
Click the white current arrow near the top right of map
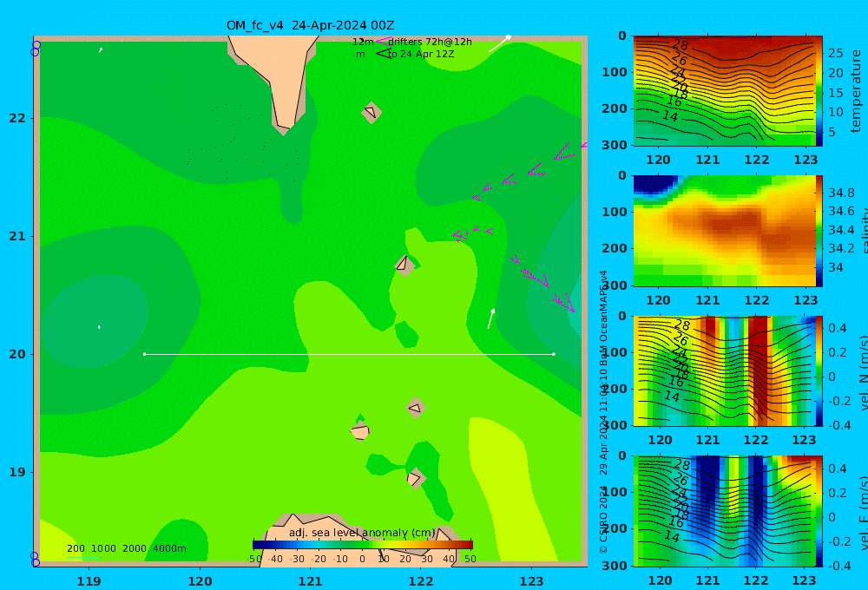point(499,43)
